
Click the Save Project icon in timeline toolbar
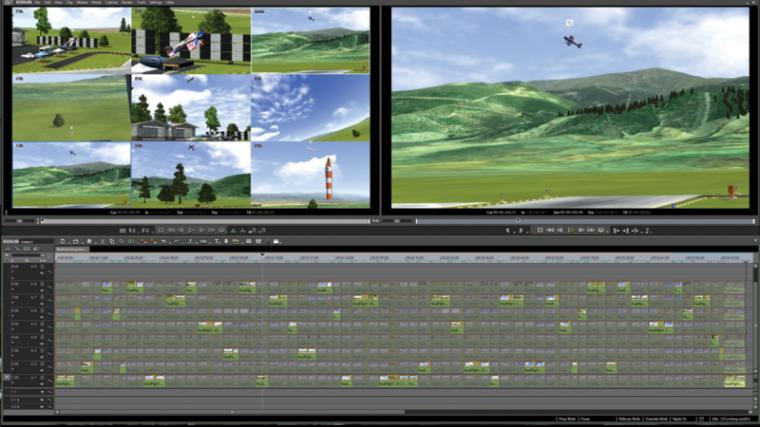click(x=89, y=241)
